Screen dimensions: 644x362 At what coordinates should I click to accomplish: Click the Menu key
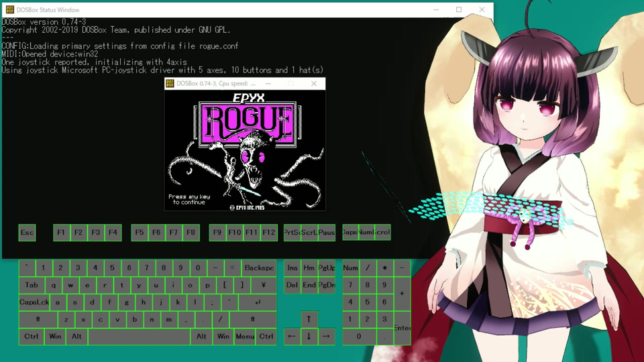[x=246, y=337]
